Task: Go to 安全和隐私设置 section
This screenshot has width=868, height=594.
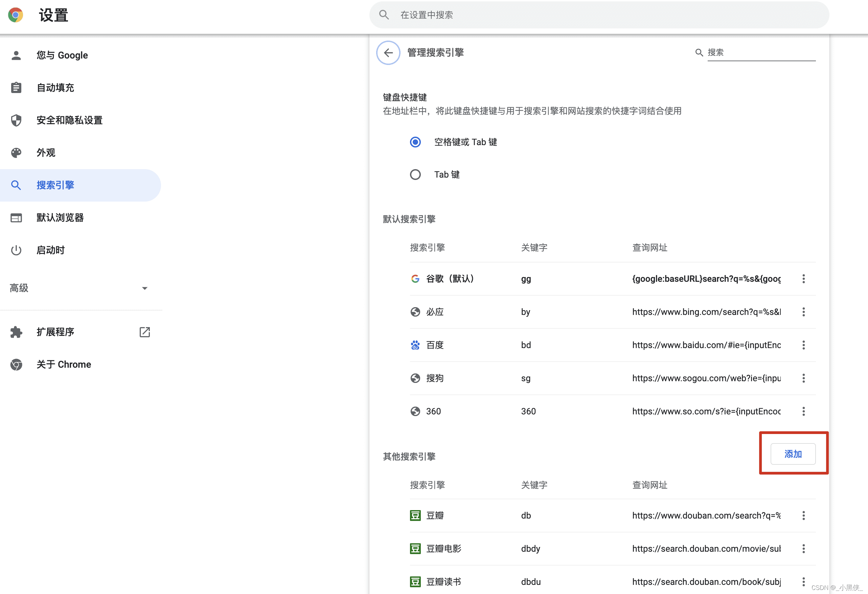Action: (80, 120)
